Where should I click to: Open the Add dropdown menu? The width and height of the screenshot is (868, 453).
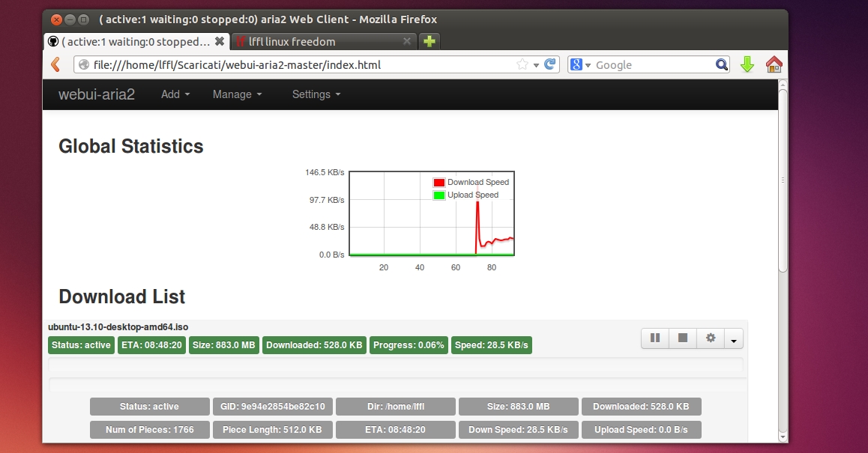coord(175,94)
